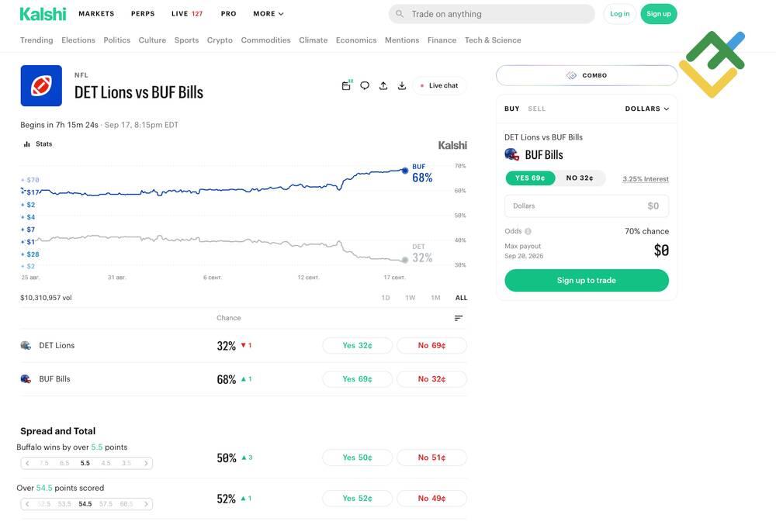Open MARKETS in the top navigation
The height and width of the screenshot is (532, 776).
(96, 14)
